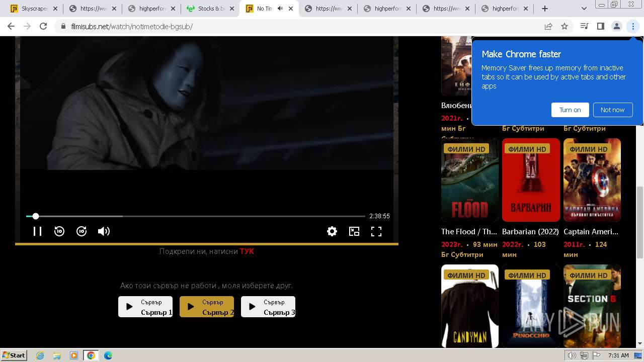This screenshot has width=644, height=362.
Task: Seek along the video progress bar
Action: pos(196,216)
